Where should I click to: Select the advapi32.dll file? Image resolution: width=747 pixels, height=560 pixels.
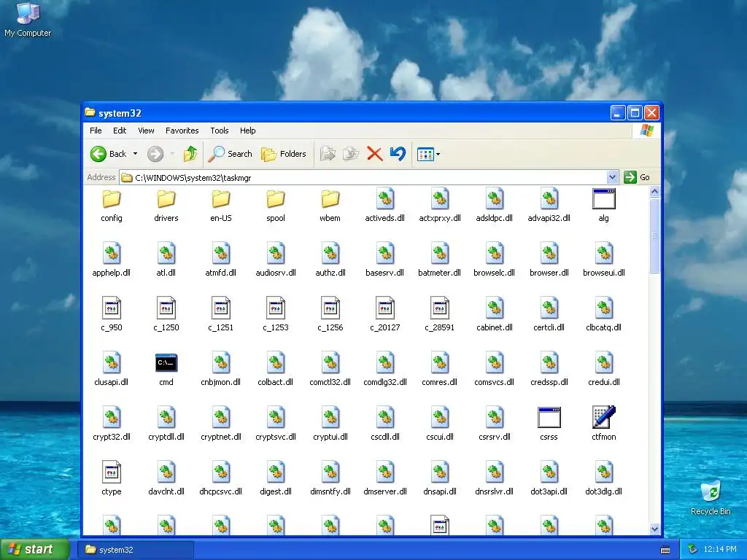point(549,206)
